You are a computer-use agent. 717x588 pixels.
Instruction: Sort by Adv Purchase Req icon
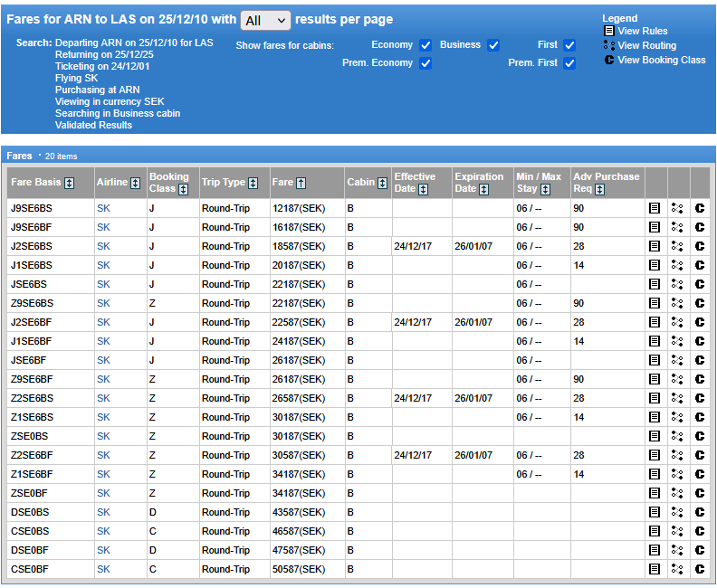point(600,189)
